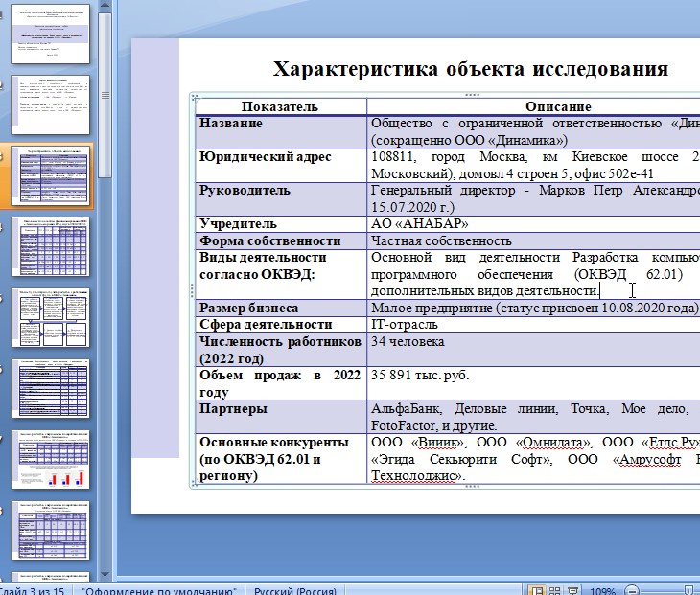Click 'Русский (Россия)' language indicator
This screenshot has height=595, width=700.
295,591
